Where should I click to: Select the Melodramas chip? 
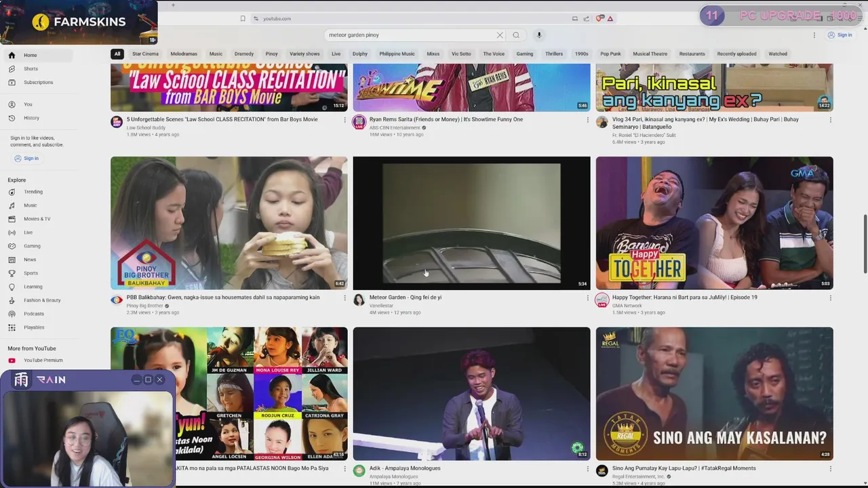pyautogui.click(x=184, y=54)
